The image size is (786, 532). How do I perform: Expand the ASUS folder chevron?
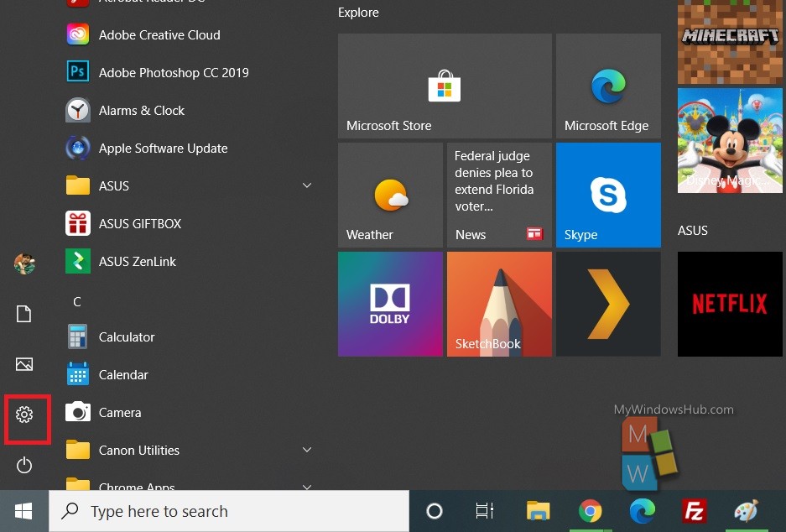[307, 185]
